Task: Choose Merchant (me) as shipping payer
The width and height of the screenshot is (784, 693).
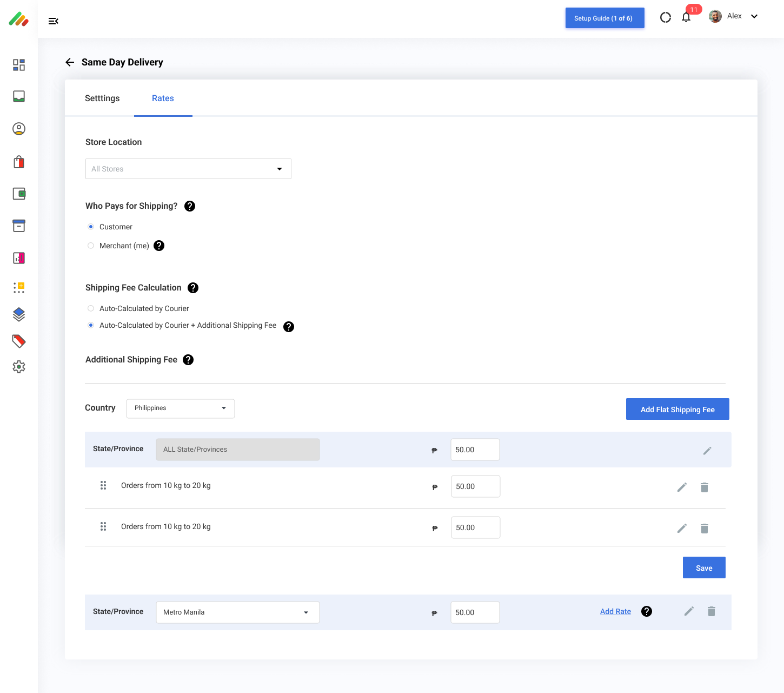Action: [91, 246]
